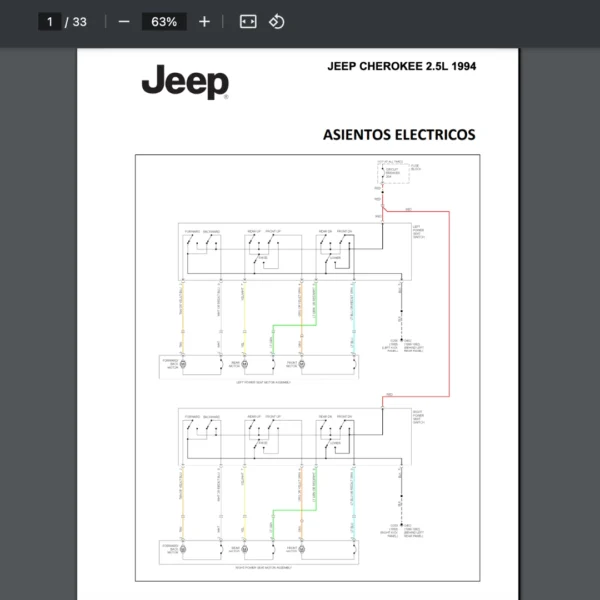Click the fuse block circuit breaker box

(x=393, y=173)
